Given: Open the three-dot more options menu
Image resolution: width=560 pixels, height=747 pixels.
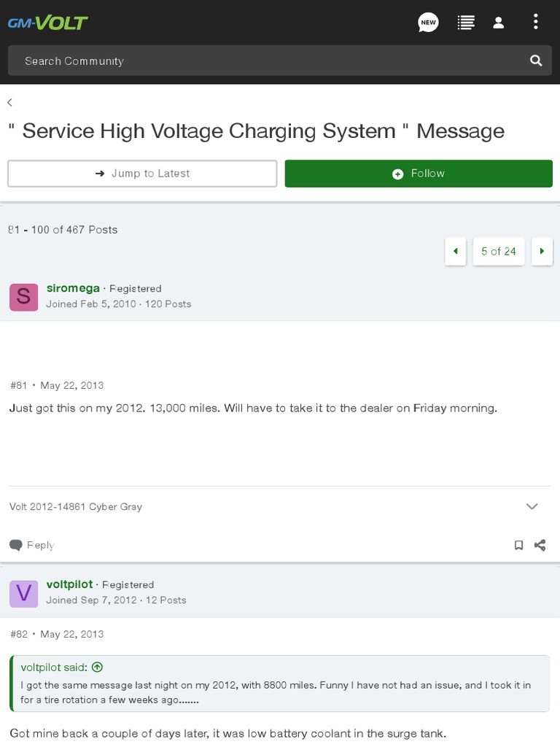Looking at the screenshot, I should coord(536,22).
